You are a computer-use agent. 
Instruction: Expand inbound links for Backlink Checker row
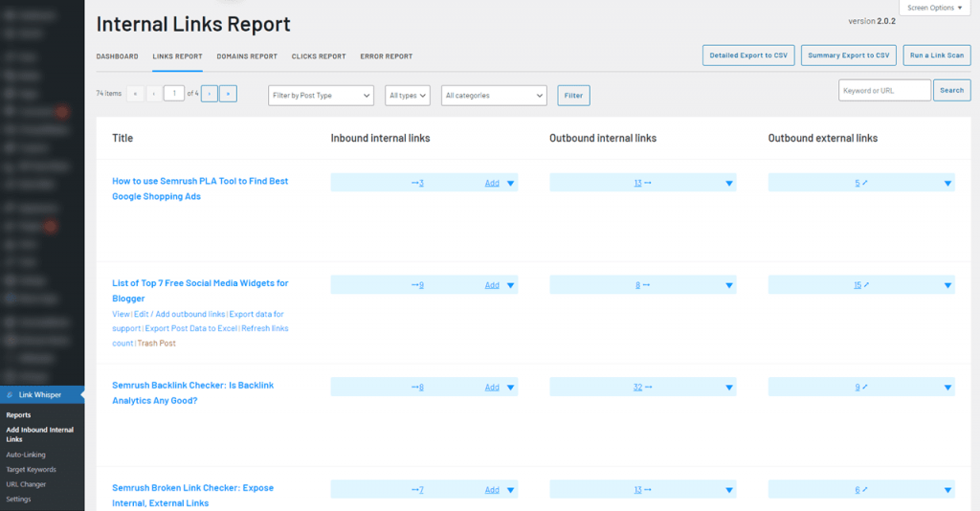[x=511, y=388]
